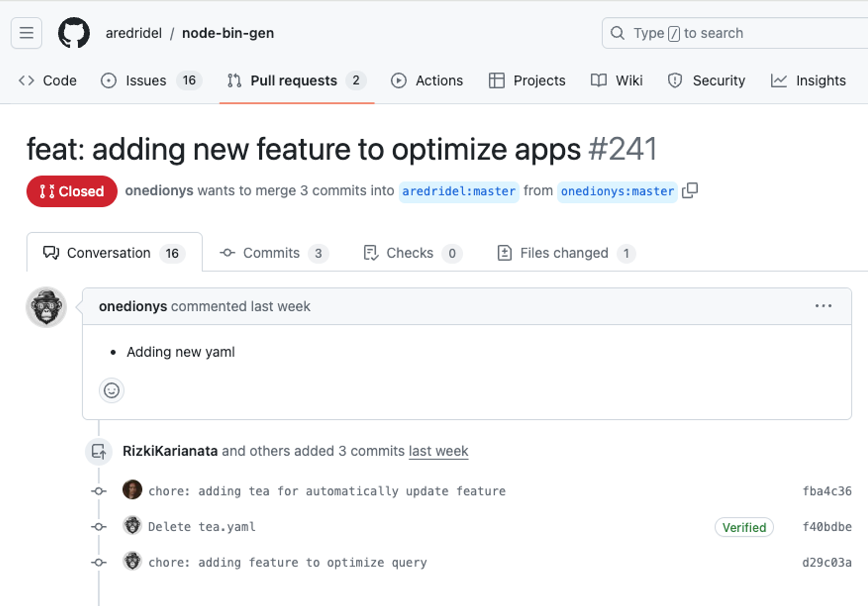Open commit hash d29c03a
The image size is (868, 606).
[827, 563]
